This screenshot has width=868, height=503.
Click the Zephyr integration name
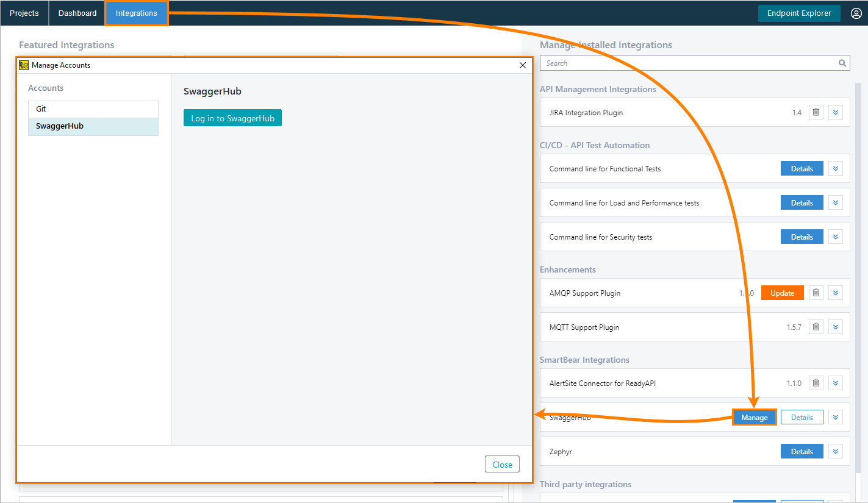pyautogui.click(x=561, y=452)
